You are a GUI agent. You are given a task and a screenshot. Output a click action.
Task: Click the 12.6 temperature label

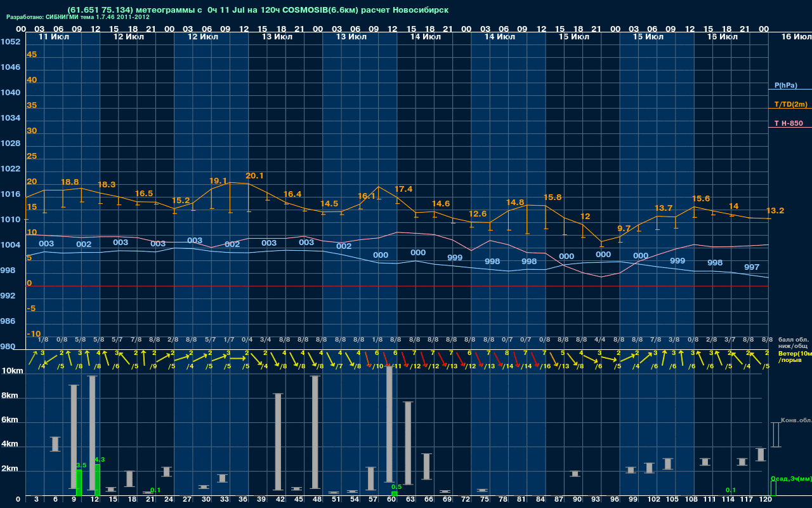pos(478,214)
